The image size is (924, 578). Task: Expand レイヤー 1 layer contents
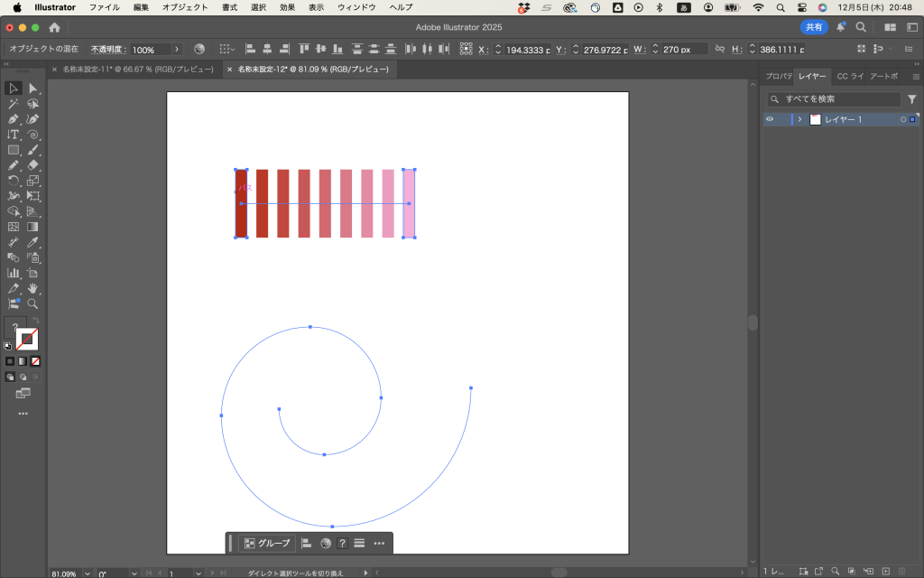coord(799,119)
